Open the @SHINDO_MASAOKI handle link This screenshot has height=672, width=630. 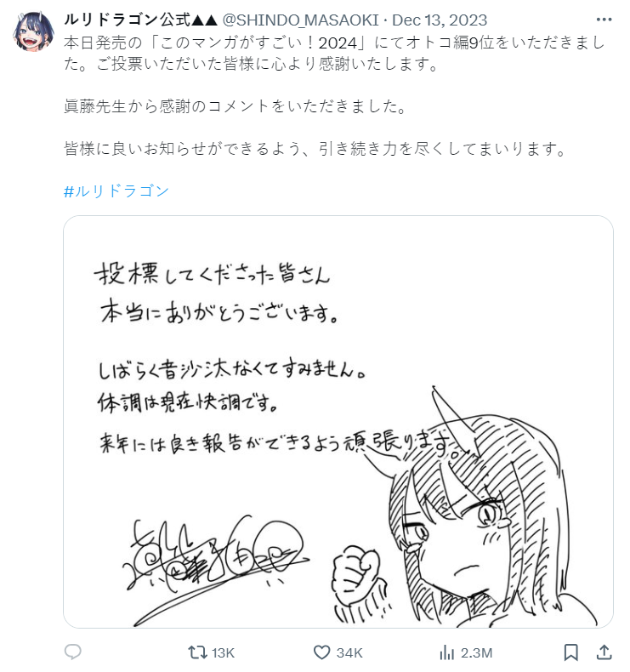click(x=301, y=20)
